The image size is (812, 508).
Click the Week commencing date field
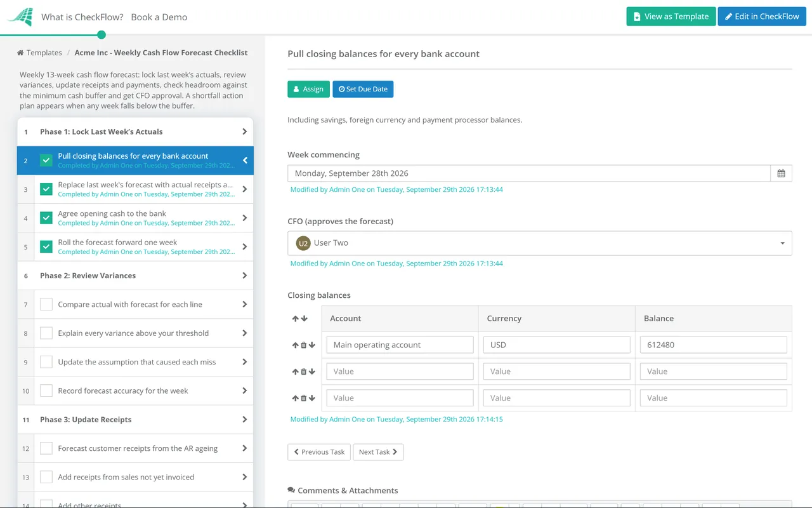tap(529, 173)
